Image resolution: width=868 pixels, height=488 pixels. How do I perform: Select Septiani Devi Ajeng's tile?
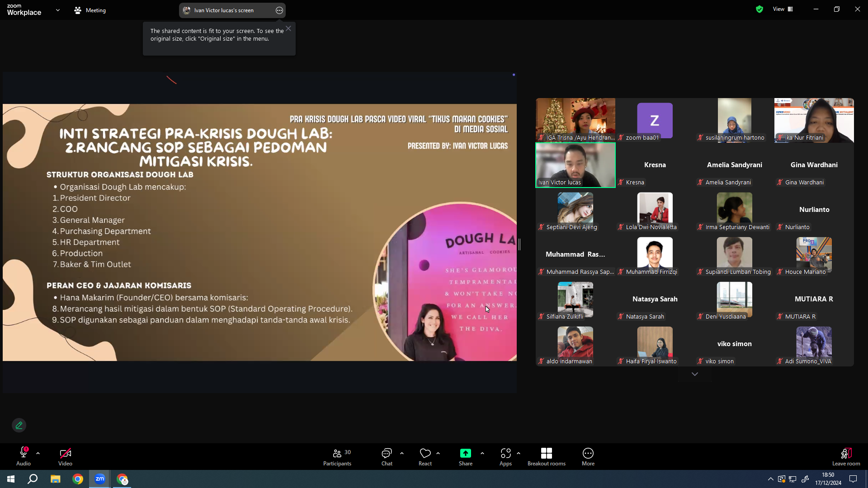(x=576, y=210)
